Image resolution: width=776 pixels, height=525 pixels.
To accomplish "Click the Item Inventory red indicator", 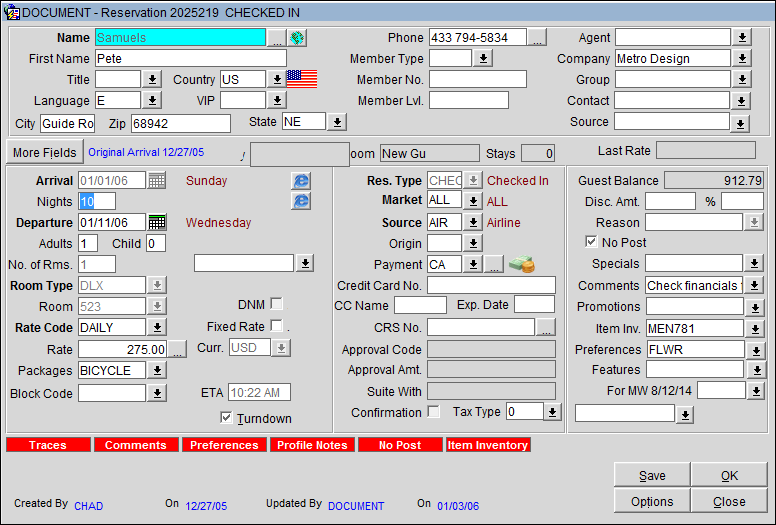I will 488,445.
